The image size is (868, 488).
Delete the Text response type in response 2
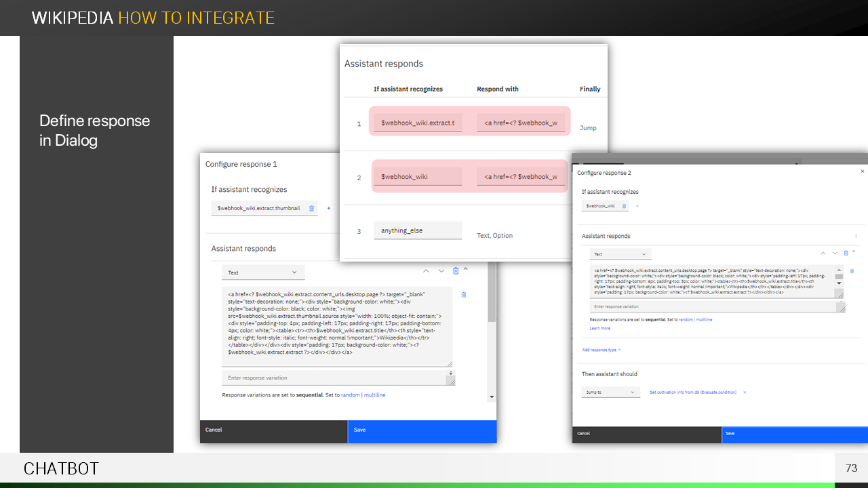[846, 253]
